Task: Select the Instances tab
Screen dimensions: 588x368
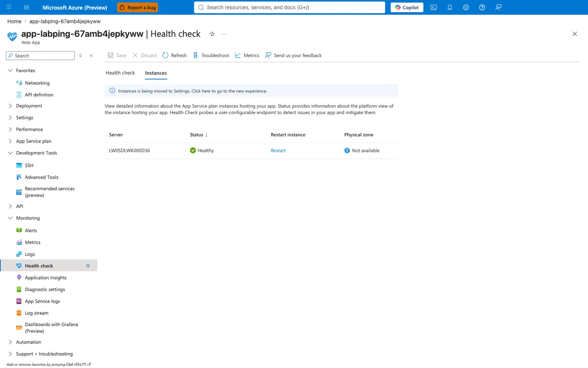Action: tap(156, 73)
